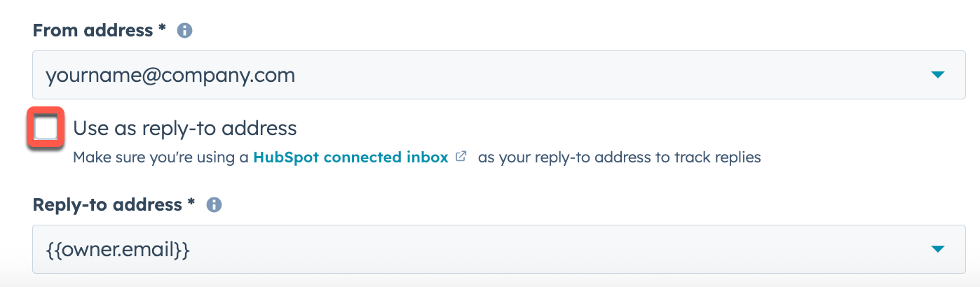980x287 pixels.
Task: Expand the From address dropdown caret
Action: 937,75
